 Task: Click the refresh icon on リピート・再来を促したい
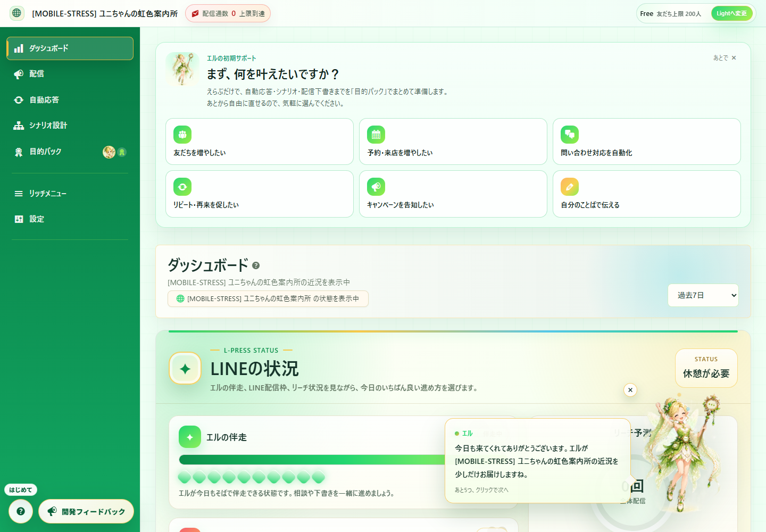click(182, 187)
